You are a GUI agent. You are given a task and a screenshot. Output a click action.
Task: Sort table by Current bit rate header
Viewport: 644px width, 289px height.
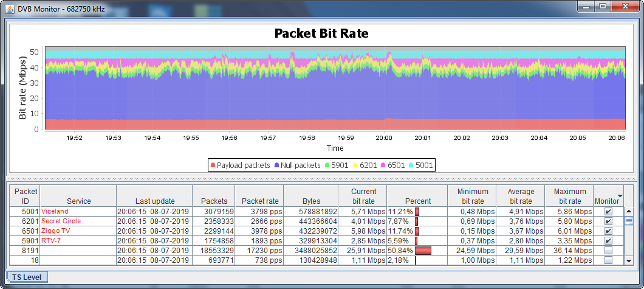(x=363, y=196)
